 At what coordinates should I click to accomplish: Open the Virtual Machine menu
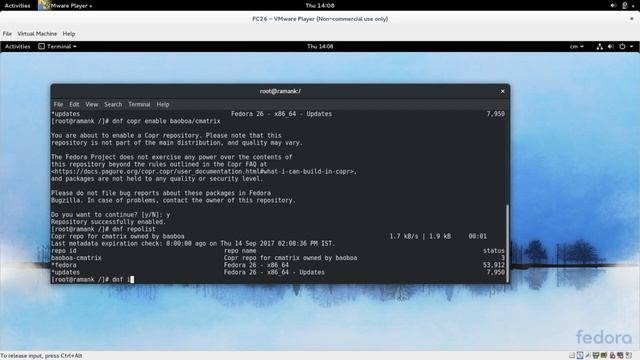click(37, 33)
